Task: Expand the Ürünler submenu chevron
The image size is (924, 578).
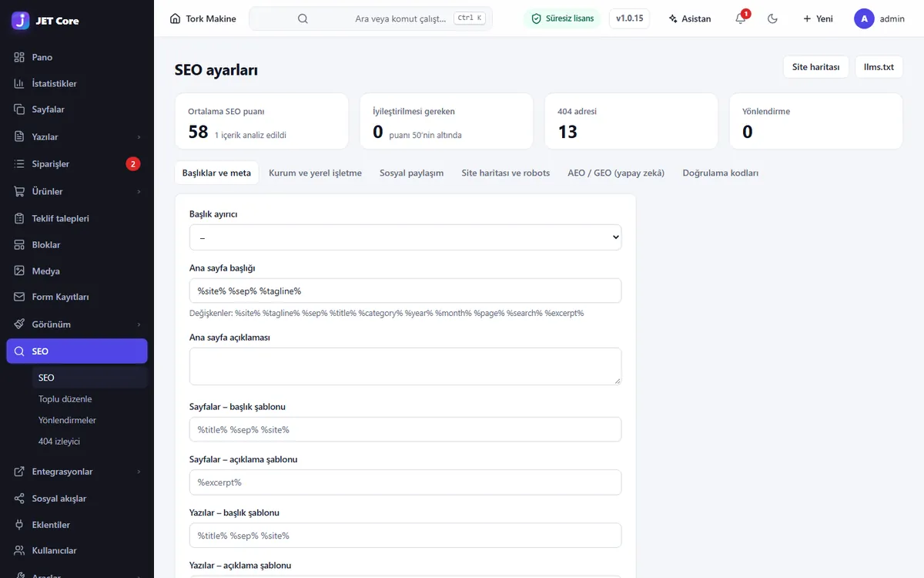Action: tap(139, 191)
